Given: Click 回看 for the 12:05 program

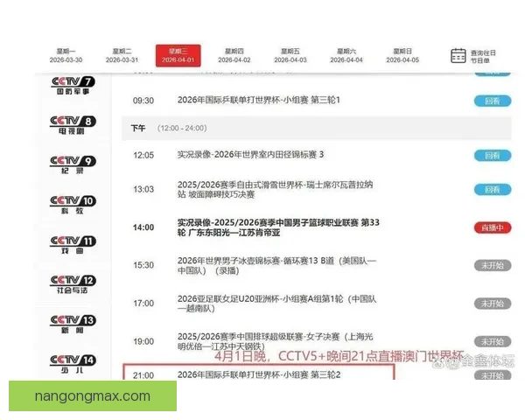Looking at the screenshot, I should [493, 156].
